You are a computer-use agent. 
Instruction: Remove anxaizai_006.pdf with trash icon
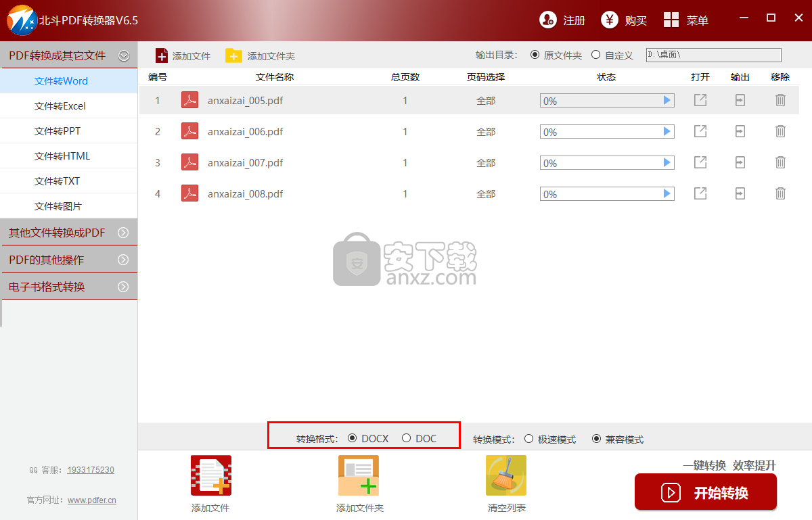click(x=780, y=131)
